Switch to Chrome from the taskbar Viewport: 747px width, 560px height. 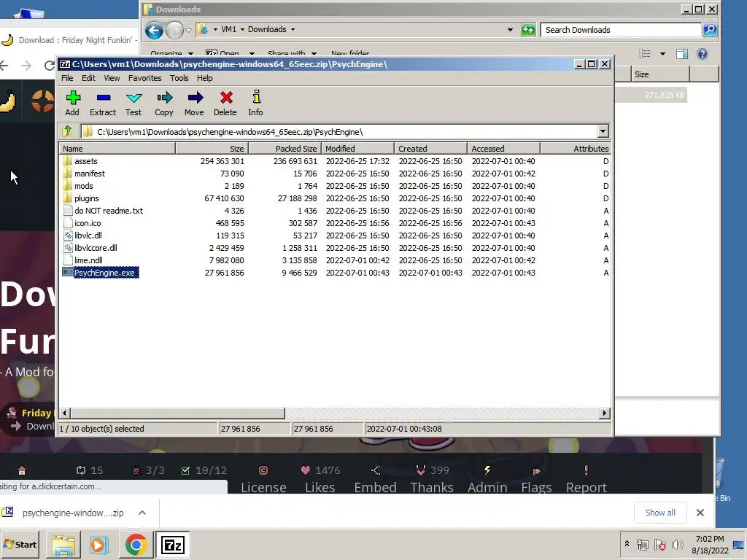coord(136,545)
